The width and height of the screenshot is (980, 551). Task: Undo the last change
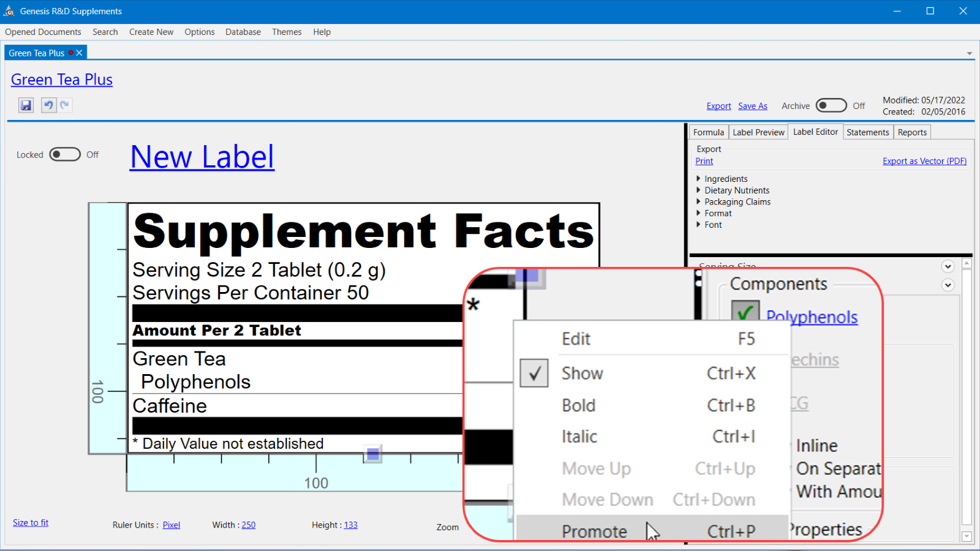[x=48, y=105]
